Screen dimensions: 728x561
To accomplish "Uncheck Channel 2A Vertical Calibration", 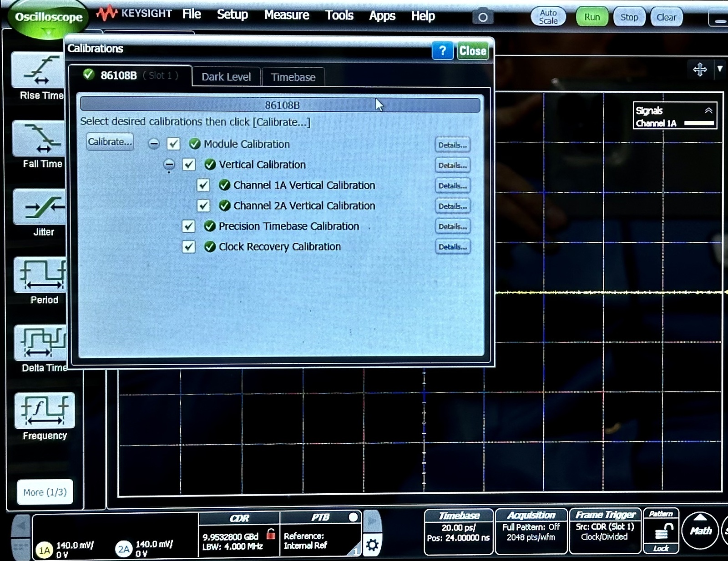I will 203,205.
